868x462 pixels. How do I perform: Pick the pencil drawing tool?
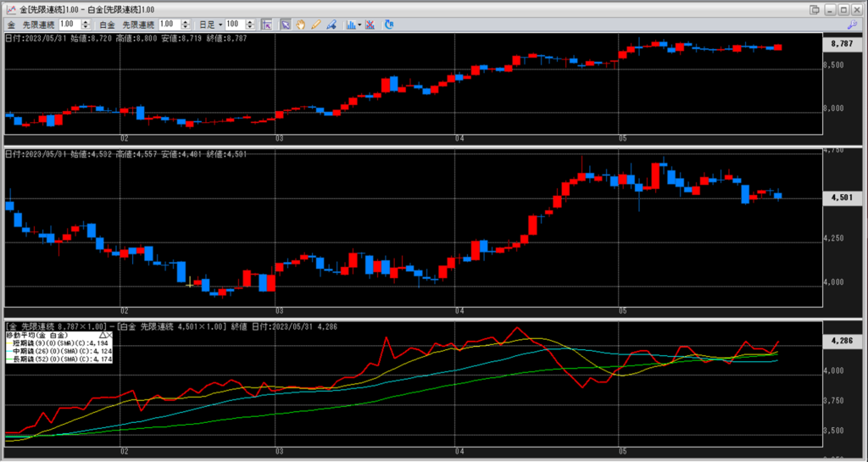coord(315,25)
